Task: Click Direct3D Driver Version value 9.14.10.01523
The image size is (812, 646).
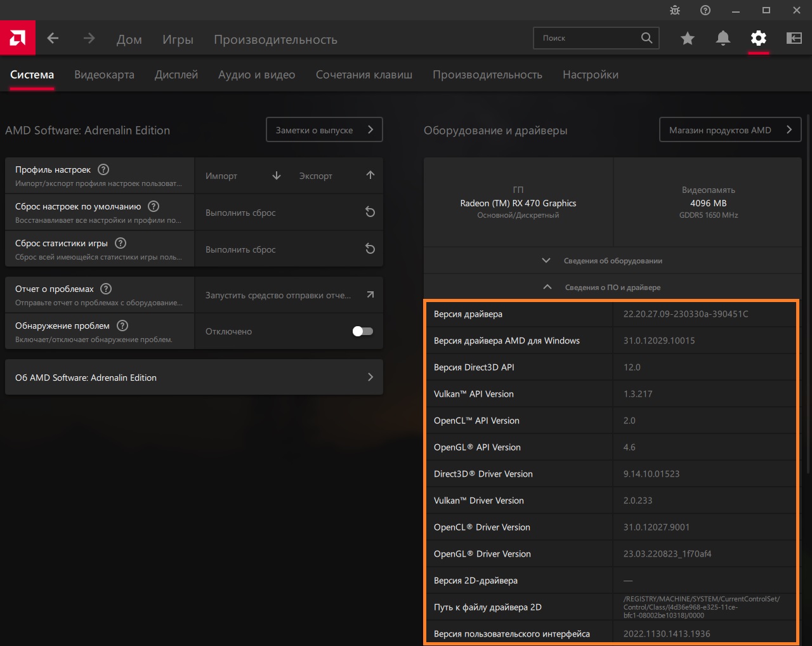Action: 652,474
